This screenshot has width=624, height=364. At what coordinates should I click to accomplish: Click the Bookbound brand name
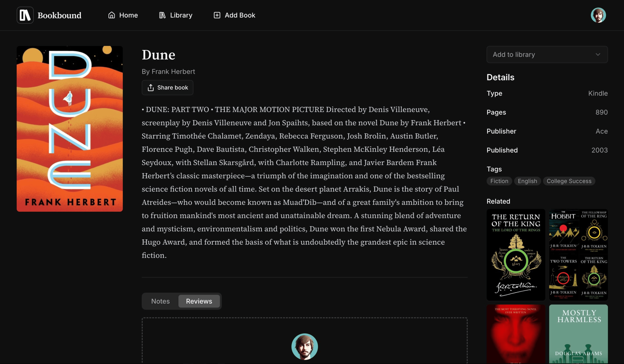pyautogui.click(x=59, y=15)
